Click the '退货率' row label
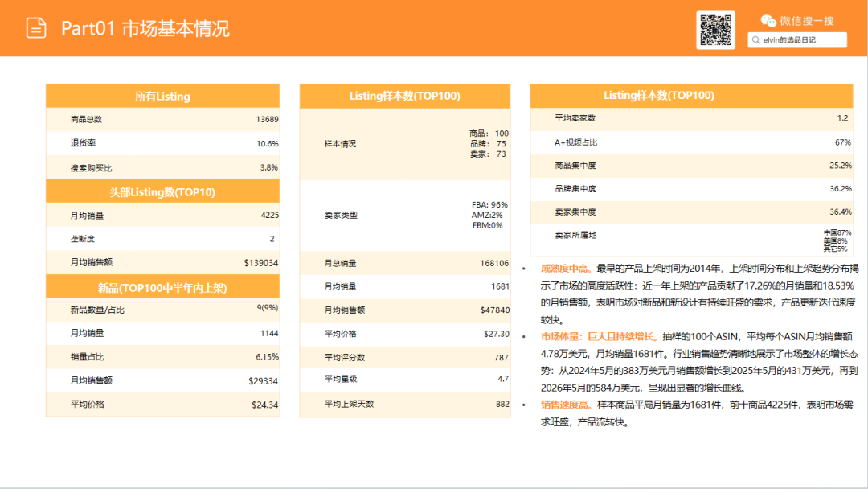This screenshot has height=489, width=868. (83, 143)
